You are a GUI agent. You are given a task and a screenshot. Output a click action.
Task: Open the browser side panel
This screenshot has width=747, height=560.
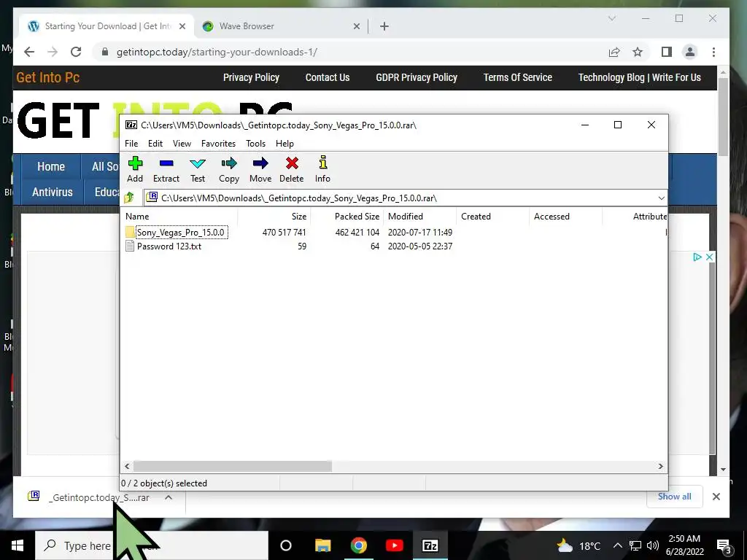667,52
